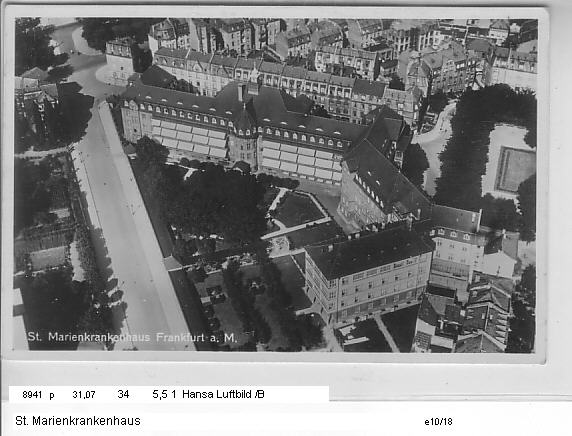Image resolution: width=572 pixels, height=436 pixels.
Task: Click the postcard caption 'St. Marienkrankenhaus Frankfurt a. M.'
Action: tap(132, 337)
